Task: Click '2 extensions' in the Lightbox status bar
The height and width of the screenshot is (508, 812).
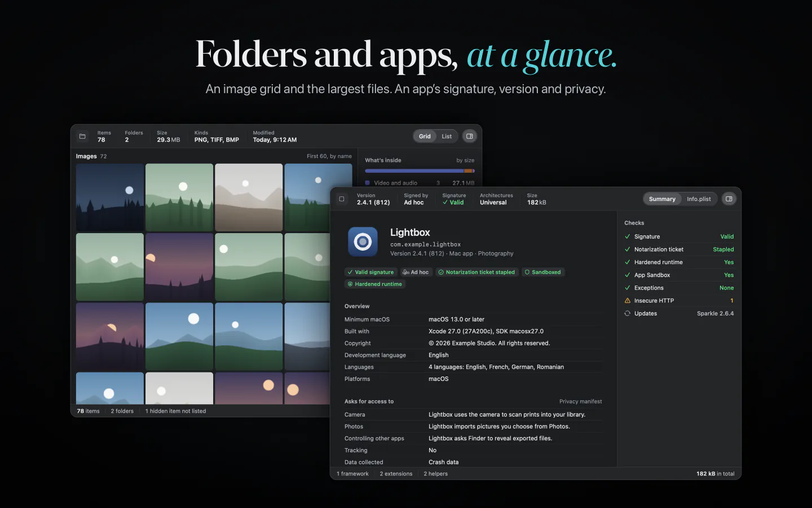Action: [x=396, y=474]
